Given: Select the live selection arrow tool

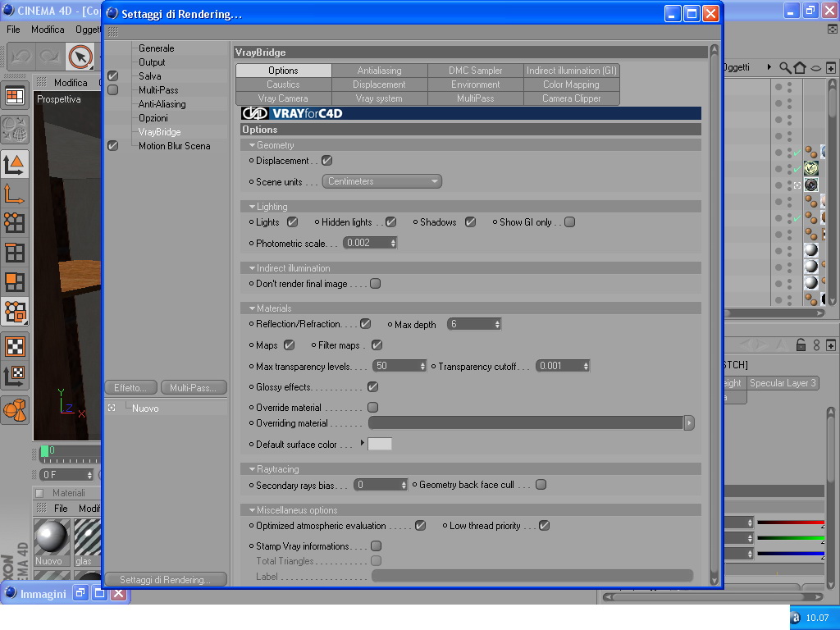Looking at the screenshot, I should (x=80, y=57).
